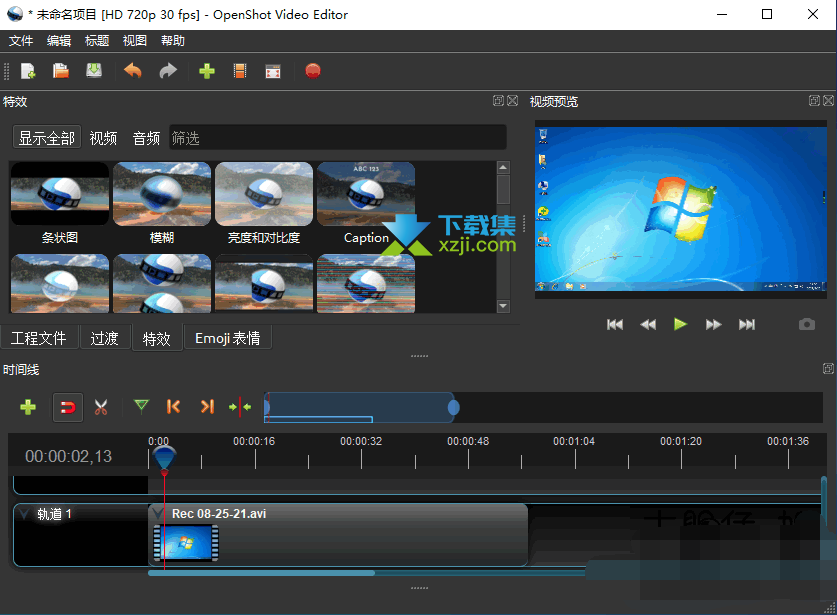
Task: Click the 00:00:02,13 timecode display
Action: (68, 456)
